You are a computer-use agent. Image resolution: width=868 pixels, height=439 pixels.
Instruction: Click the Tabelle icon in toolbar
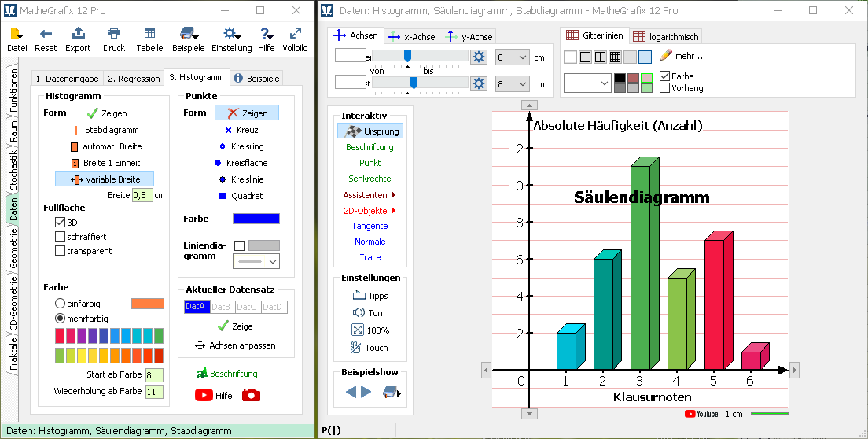pyautogui.click(x=149, y=39)
